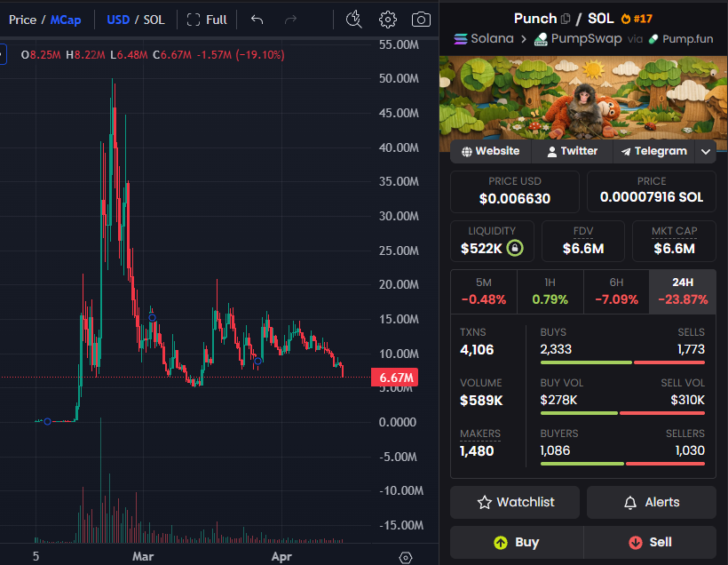Select the 24H timeframe stats tab
Image resolution: width=728 pixels, height=565 pixels.
click(683, 291)
